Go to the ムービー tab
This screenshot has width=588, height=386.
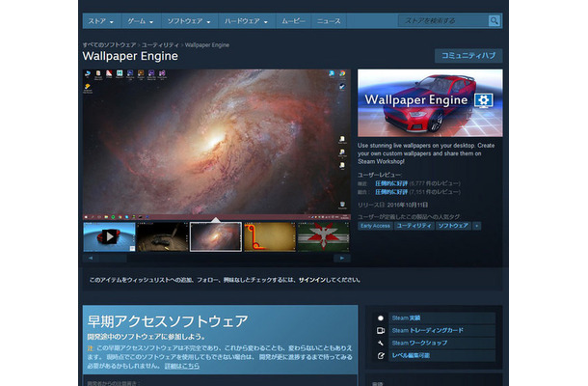tap(293, 21)
